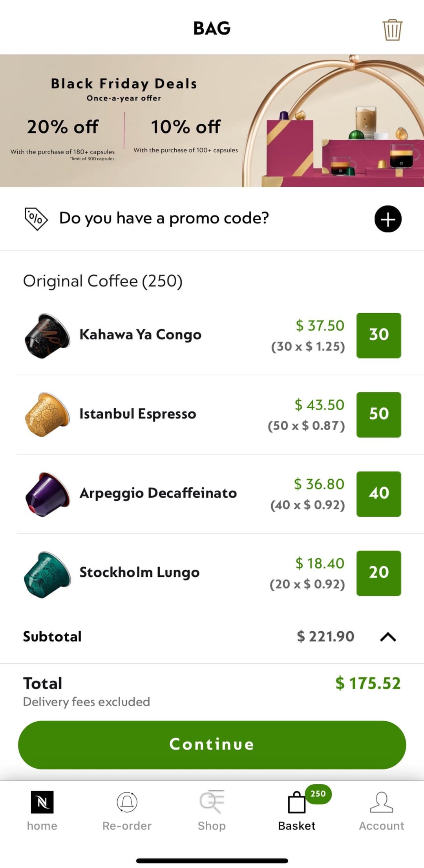This screenshot has width=424, height=868.
Task: Tap the teal Stockholm Lungo capsule image
Action: click(x=47, y=574)
